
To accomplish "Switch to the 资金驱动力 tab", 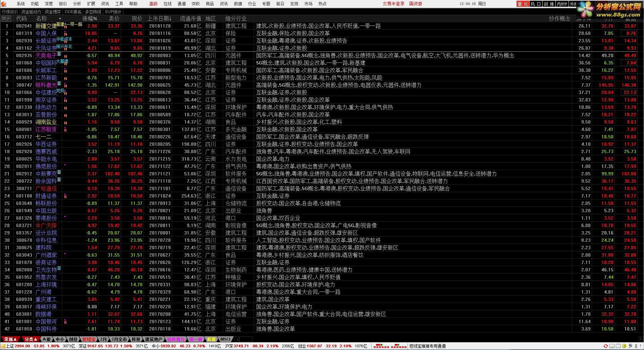I will pos(31,12).
